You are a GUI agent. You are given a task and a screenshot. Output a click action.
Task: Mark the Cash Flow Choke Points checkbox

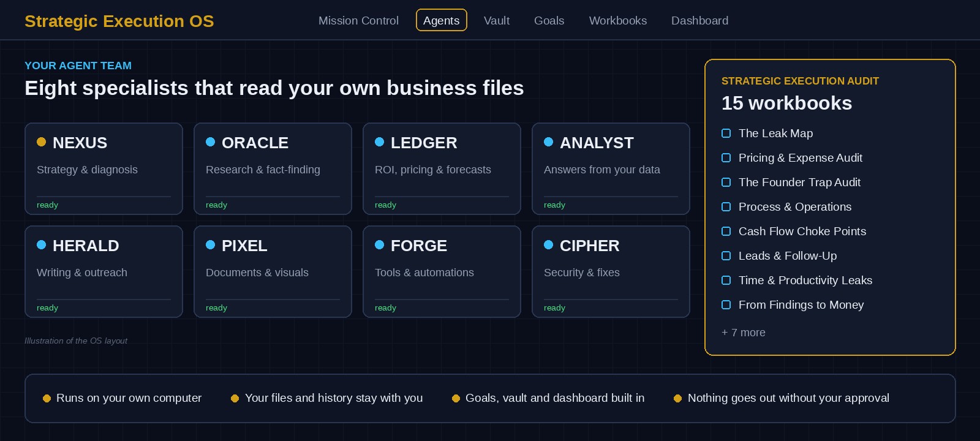tap(726, 232)
